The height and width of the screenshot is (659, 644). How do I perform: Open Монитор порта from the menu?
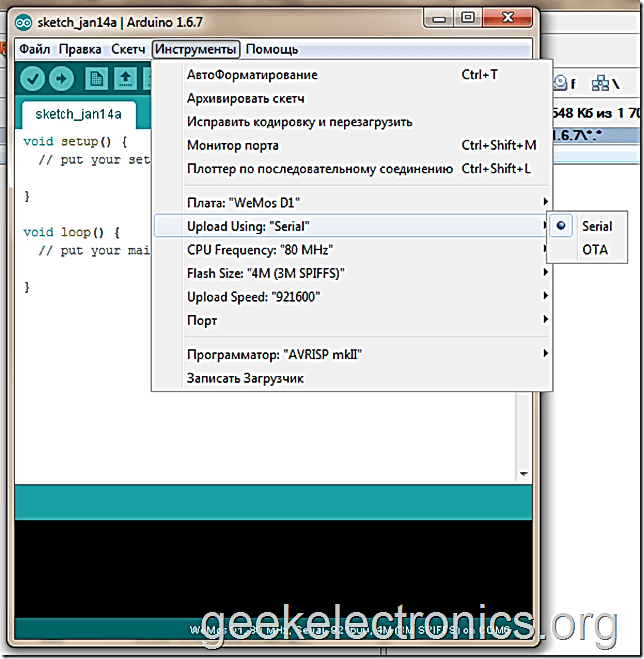232,146
